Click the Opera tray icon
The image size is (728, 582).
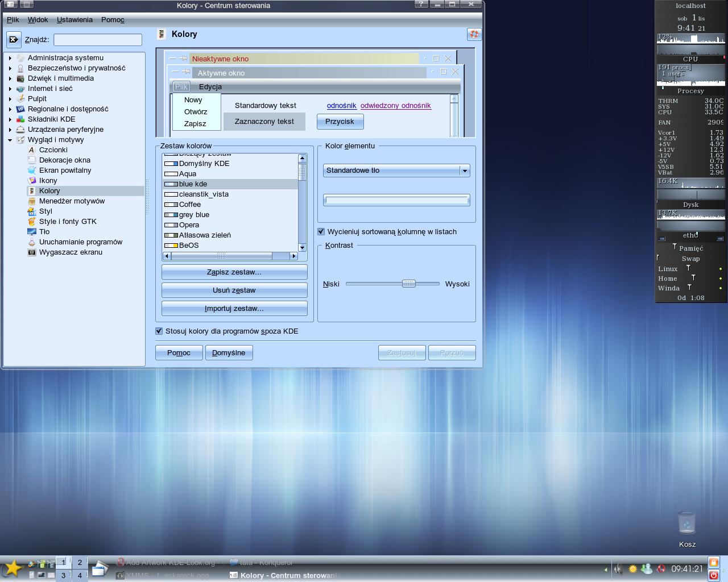(x=661, y=568)
